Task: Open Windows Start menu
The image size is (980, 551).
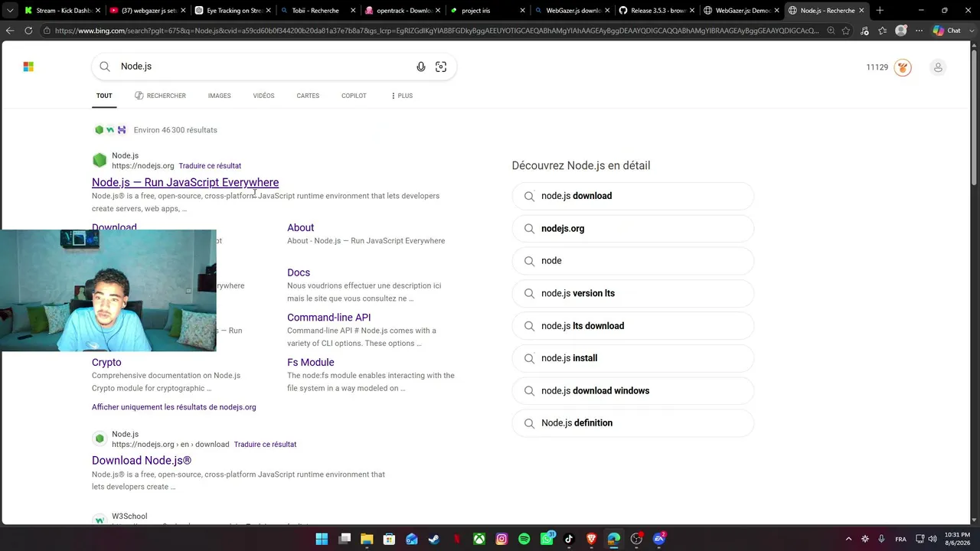Action: click(322, 539)
